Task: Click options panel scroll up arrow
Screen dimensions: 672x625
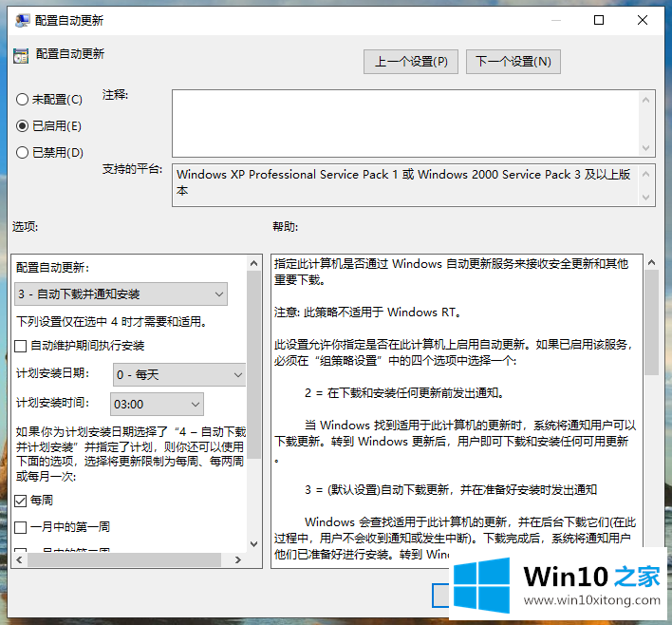Action: 253,263
